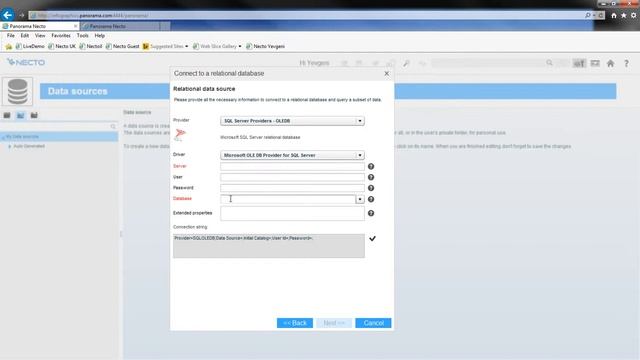Open the Help menu
Viewport: 640px width, 360px height.
point(100,36)
